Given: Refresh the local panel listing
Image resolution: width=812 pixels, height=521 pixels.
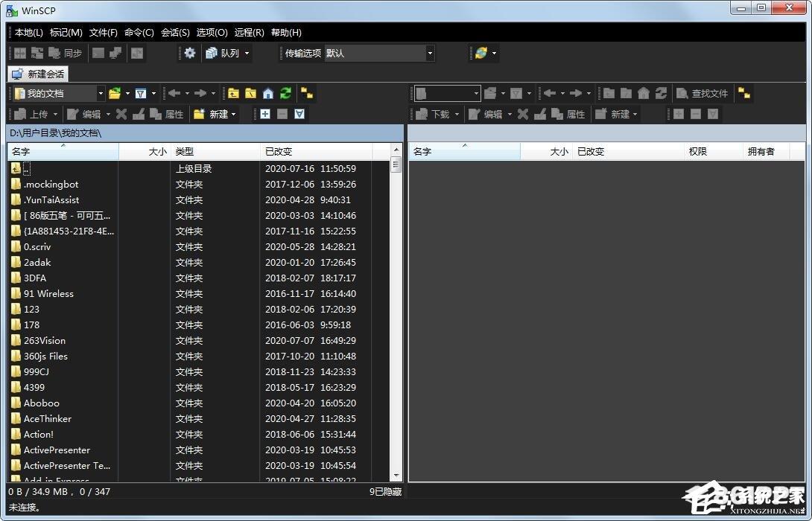Looking at the screenshot, I should [285, 93].
